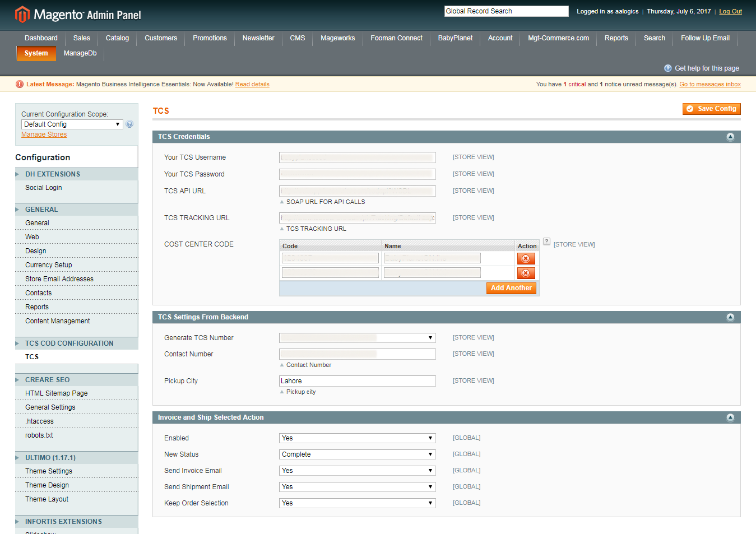Click Your TCS Username field

[x=358, y=157]
